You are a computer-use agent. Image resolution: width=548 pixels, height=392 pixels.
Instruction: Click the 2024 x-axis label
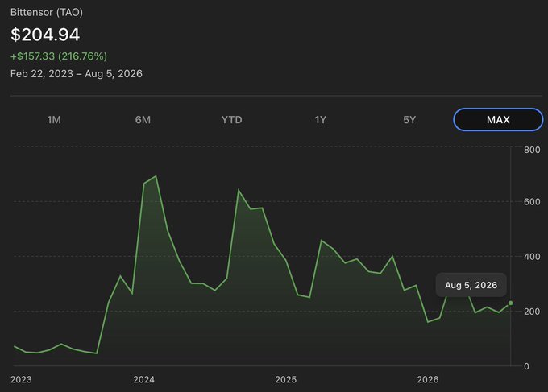pyautogui.click(x=143, y=379)
